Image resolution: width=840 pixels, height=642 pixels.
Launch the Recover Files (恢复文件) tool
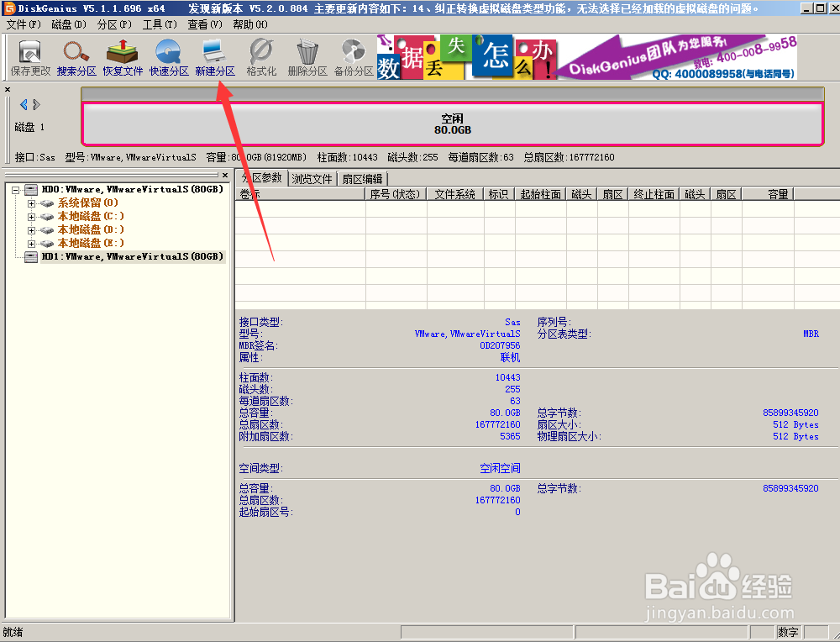(x=123, y=58)
